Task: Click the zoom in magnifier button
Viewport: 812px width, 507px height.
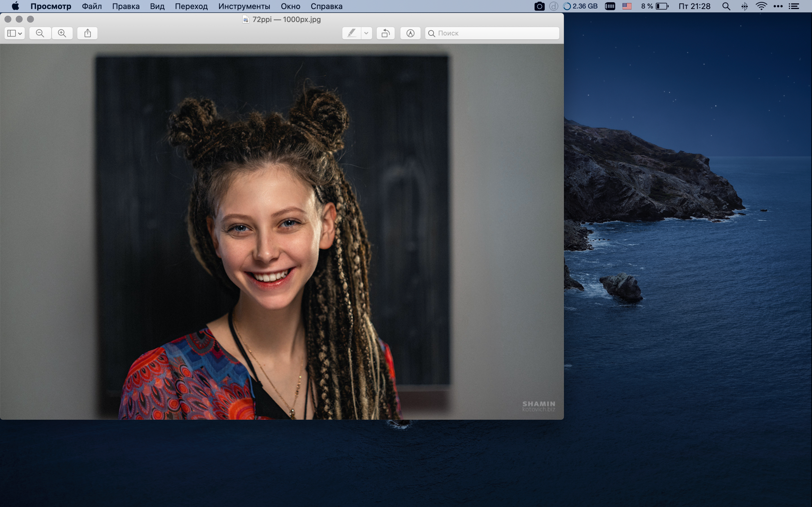Action: (x=62, y=33)
